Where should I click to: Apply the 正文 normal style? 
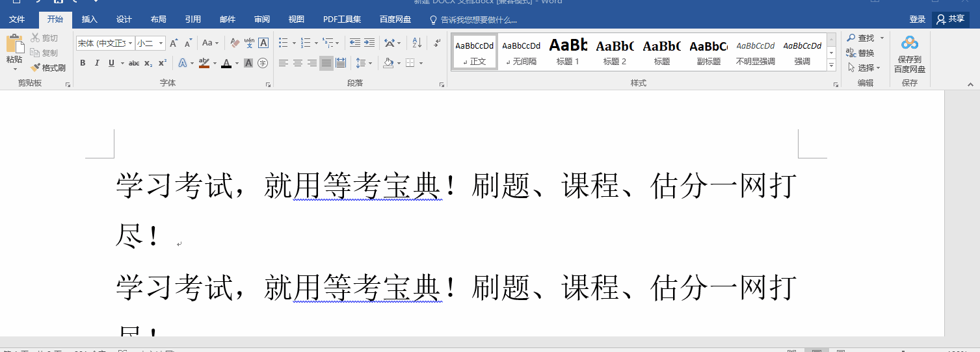[474, 52]
